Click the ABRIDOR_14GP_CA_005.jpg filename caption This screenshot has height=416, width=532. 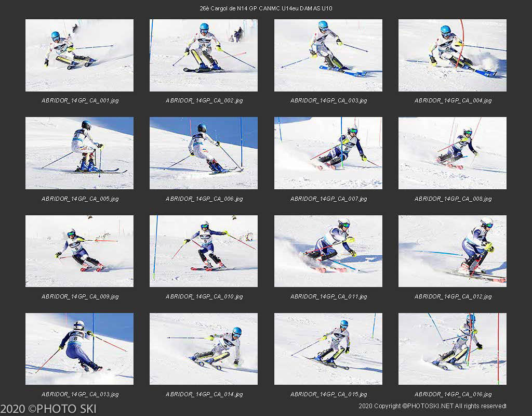80,199
